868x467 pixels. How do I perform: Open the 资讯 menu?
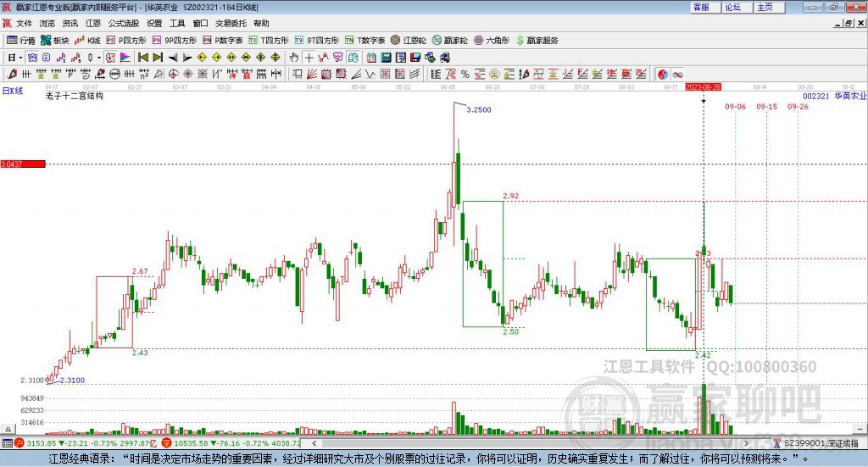(70, 23)
